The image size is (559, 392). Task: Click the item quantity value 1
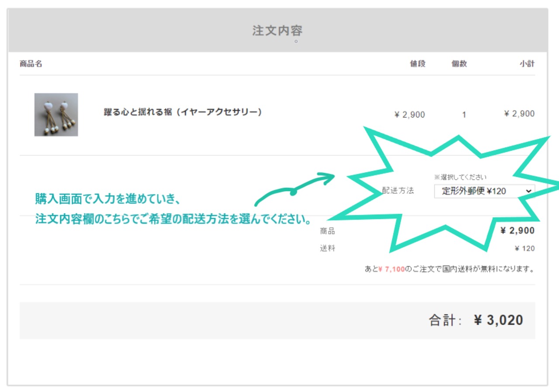click(x=464, y=115)
